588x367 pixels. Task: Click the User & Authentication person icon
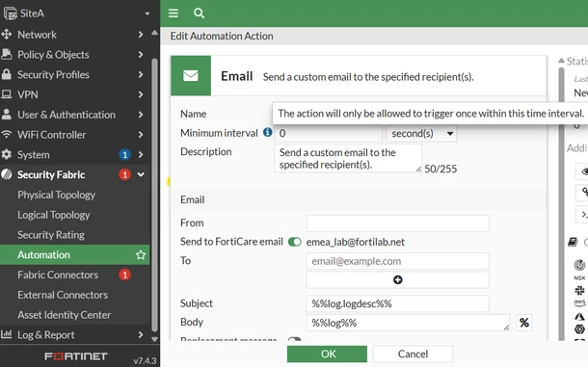pyautogui.click(x=7, y=115)
